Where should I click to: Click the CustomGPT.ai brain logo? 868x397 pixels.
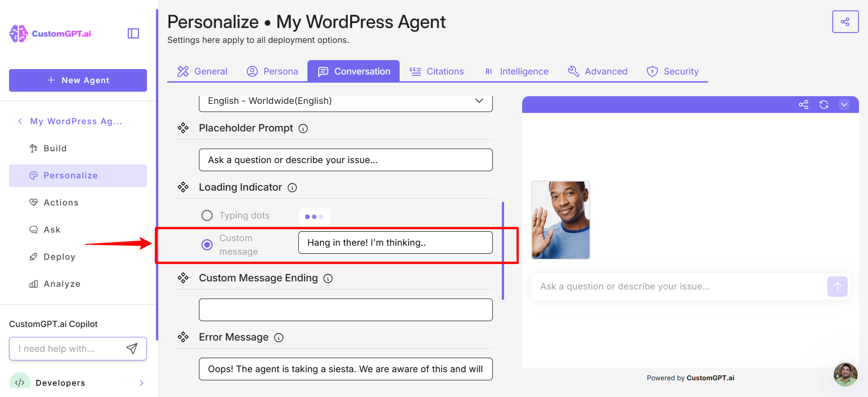tap(19, 33)
